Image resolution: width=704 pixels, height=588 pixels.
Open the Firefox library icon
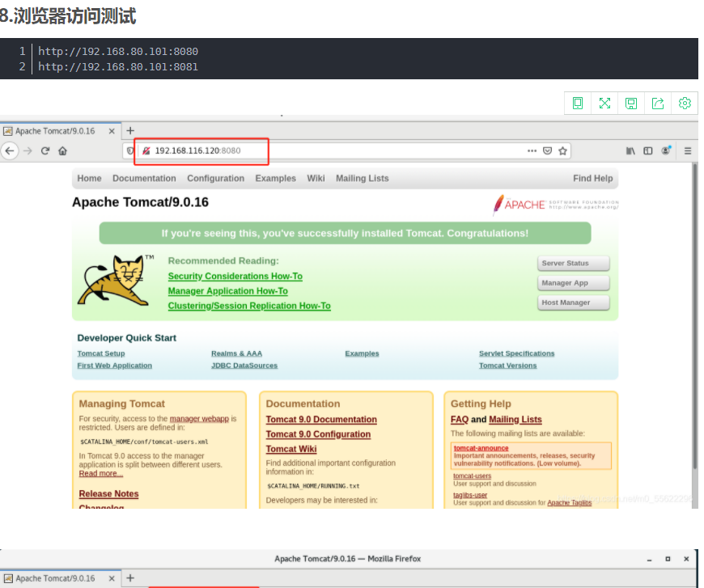tap(630, 150)
